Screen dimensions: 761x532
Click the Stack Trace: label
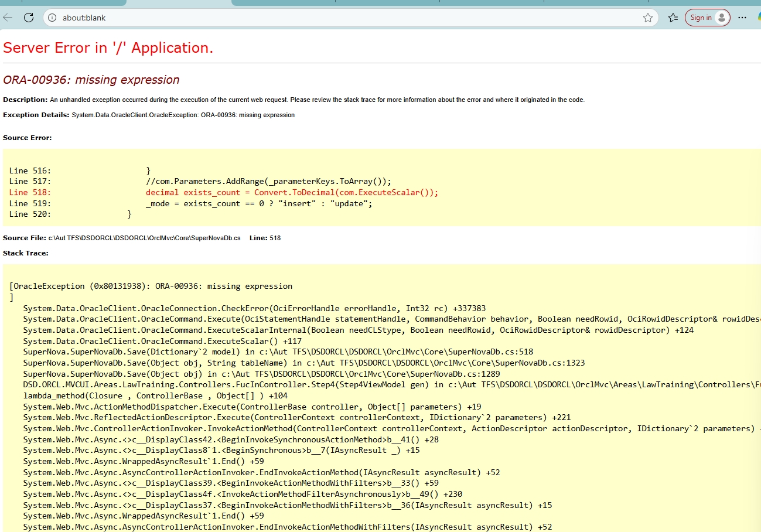click(26, 253)
